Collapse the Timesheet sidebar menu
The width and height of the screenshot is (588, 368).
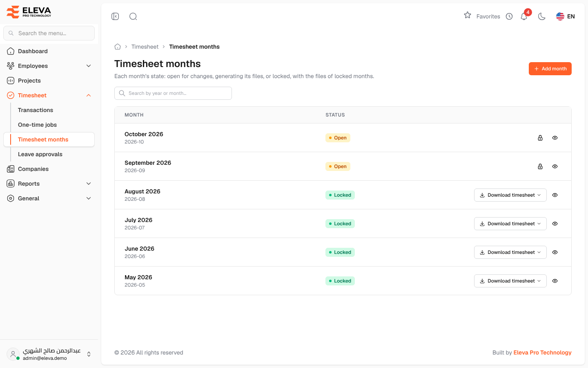[x=49, y=95]
